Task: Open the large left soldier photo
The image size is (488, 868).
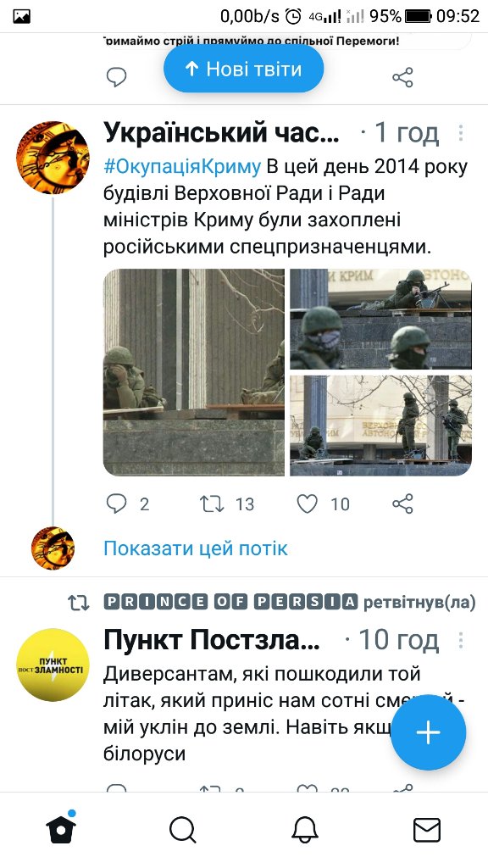Action: (194, 373)
